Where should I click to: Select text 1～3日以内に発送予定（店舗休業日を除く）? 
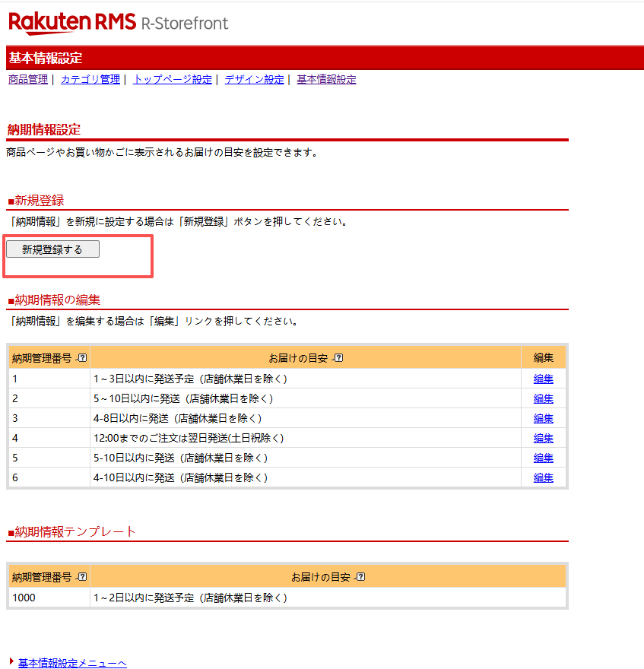coord(190,379)
